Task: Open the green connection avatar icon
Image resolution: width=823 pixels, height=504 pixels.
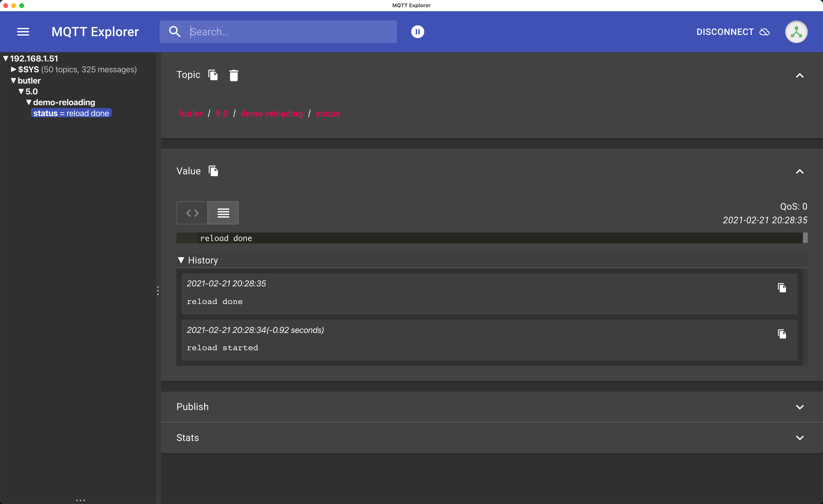Action: [796, 32]
